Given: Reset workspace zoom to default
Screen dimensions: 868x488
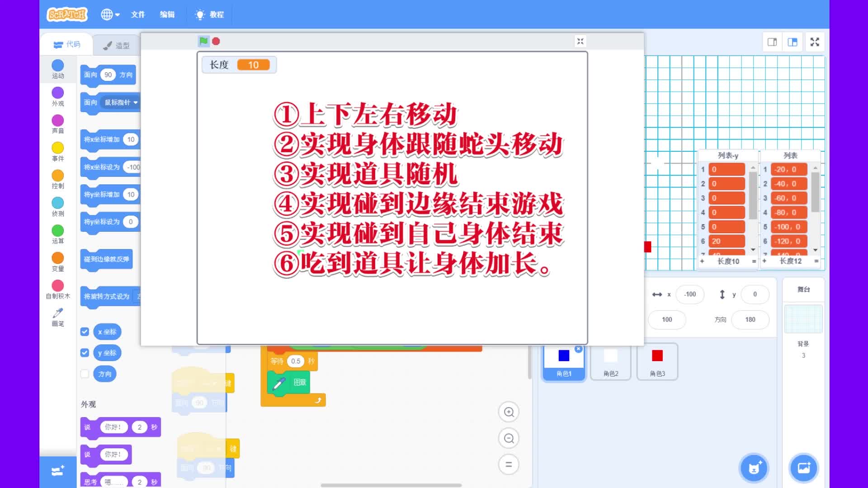Looking at the screenshot, I should pos(509,465).
